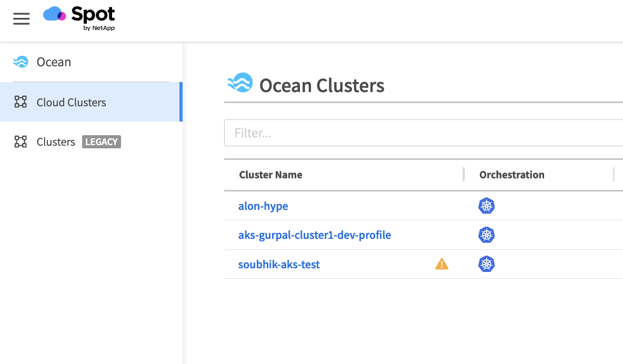Click the Ocean Clusters header wave icon
Viewport: 623px width, 364px height.
240,83
